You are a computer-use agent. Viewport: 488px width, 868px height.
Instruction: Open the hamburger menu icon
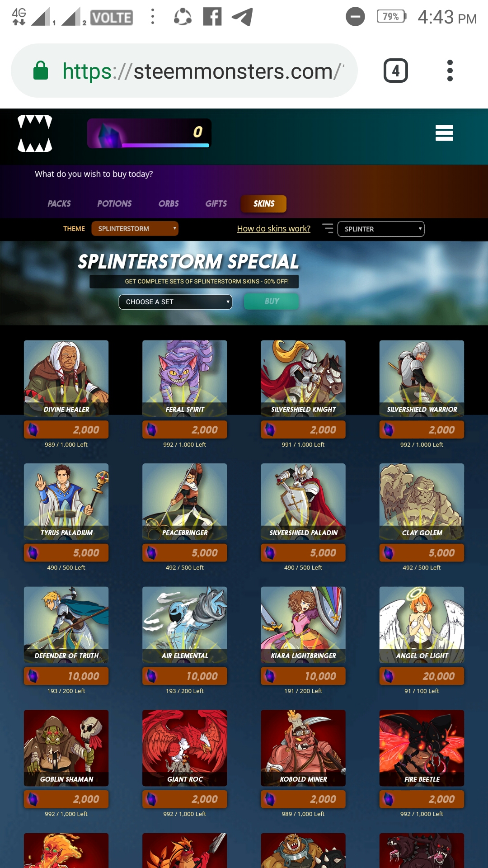coord(444,133)
